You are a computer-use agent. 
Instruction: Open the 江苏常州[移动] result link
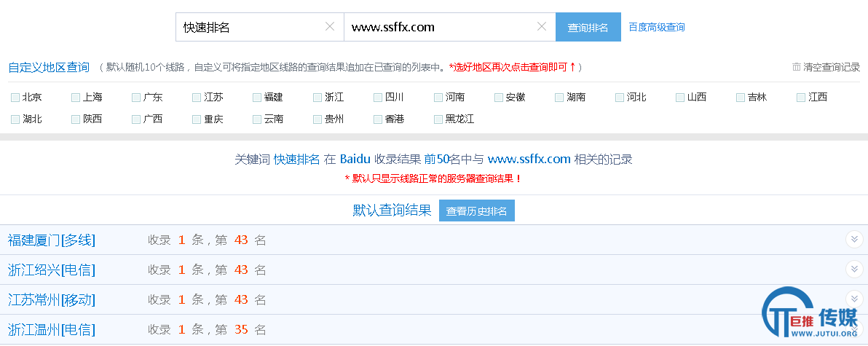coord(52,299)
